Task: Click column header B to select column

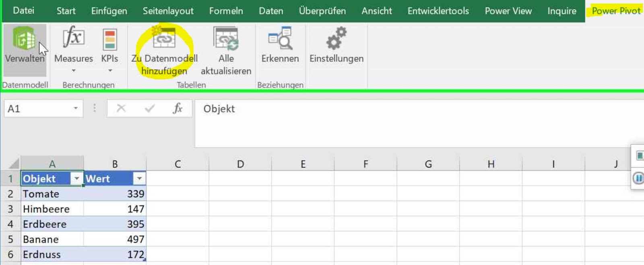Action: (115, 164)
